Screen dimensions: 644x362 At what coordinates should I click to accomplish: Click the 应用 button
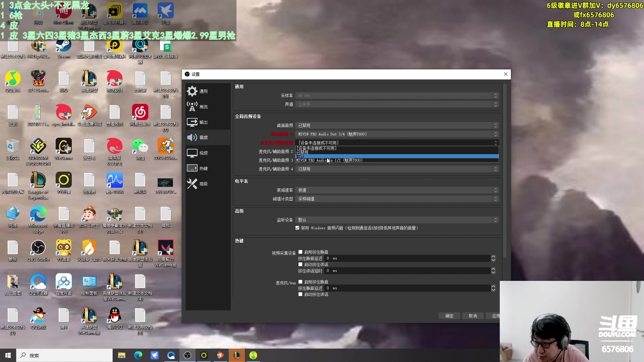(493, 316)
